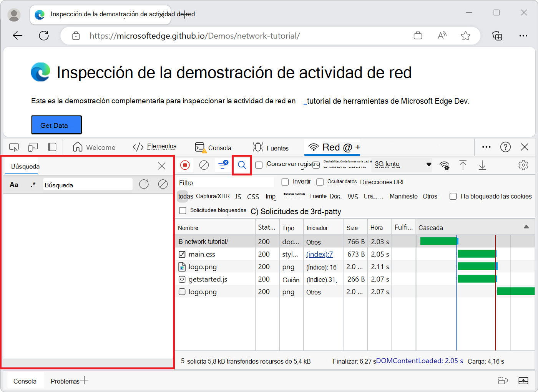This screenshot has width=538, height=392.
Task: Reload the page with refresh icon
Action: coord(44,36)
